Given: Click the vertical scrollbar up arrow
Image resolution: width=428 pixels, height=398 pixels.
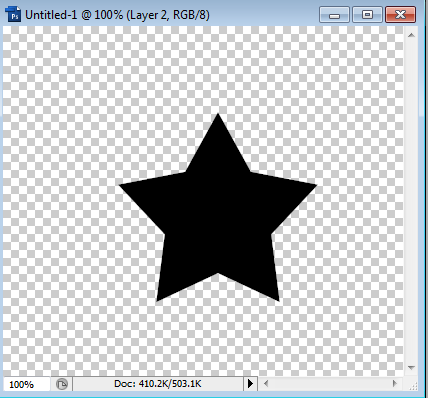Looking at the screenshot, I should 411,35.
